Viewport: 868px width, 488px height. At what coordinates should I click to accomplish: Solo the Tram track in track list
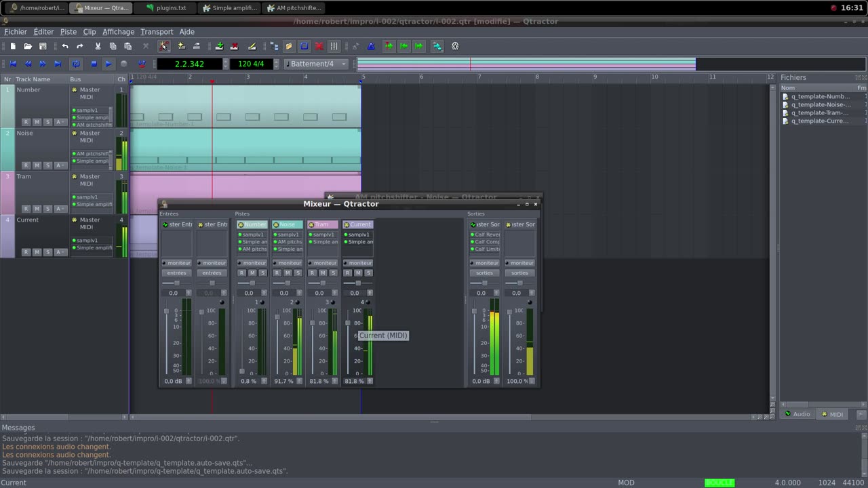(47, 209)
